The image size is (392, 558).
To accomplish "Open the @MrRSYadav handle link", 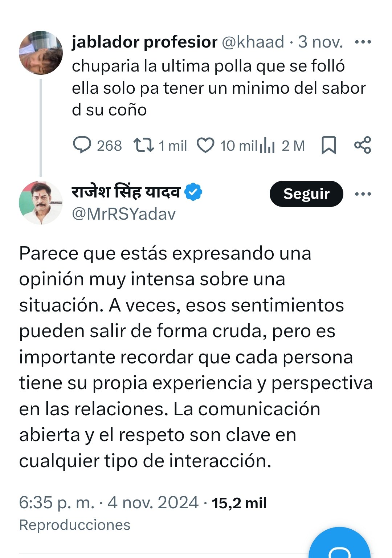I will [124, 214].
